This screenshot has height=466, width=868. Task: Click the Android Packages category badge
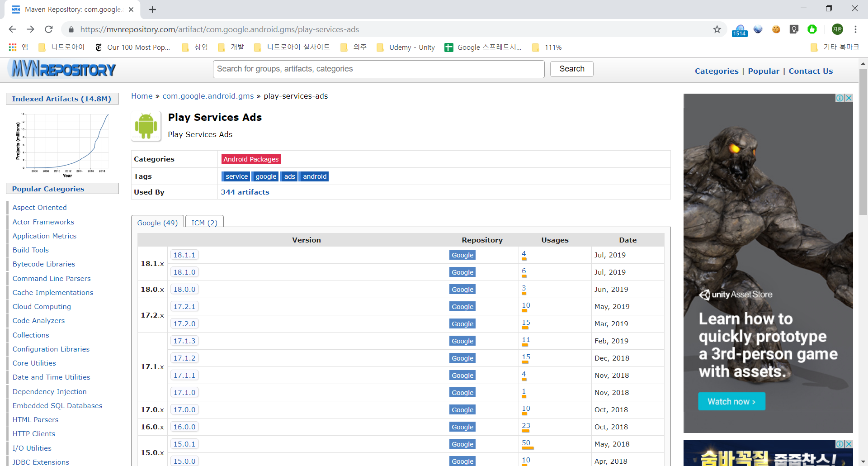251,159
